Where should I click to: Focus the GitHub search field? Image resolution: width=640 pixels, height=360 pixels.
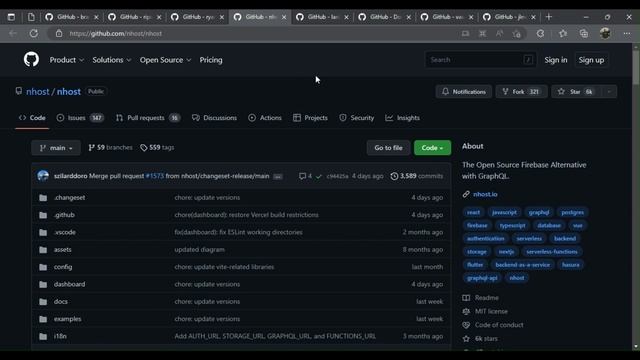pyautogui.click(x=481, y=60)
